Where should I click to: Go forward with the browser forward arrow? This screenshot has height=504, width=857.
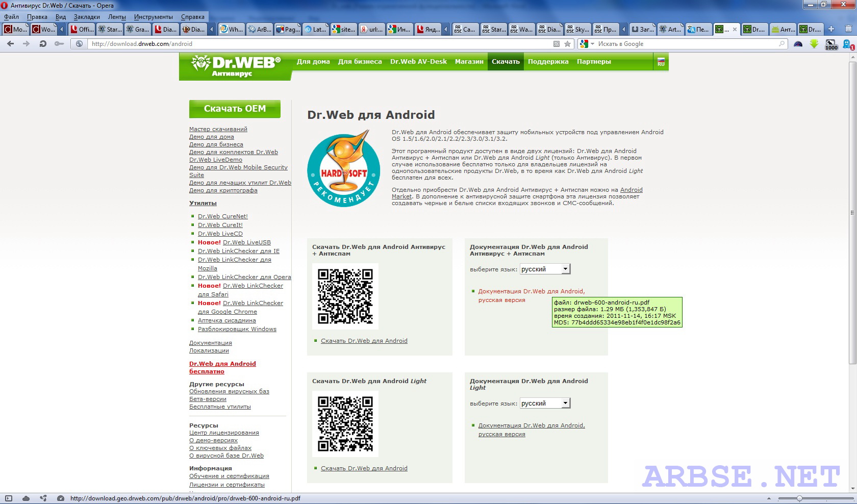(26, 44)
